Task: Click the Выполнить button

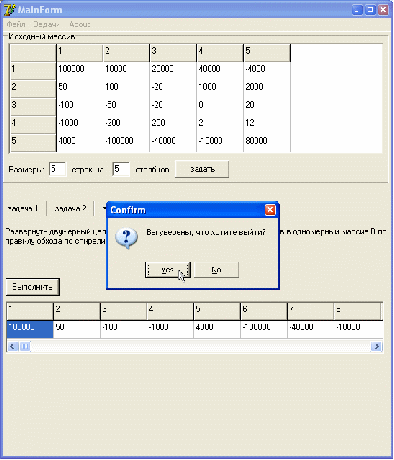Action: [x=33, y=287]
